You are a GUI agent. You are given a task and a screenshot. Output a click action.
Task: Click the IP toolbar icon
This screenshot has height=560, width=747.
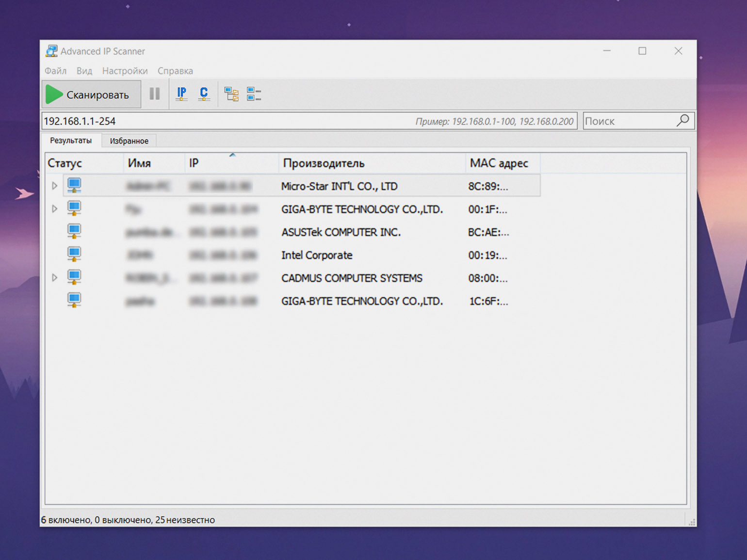click(x=182, y=94)
